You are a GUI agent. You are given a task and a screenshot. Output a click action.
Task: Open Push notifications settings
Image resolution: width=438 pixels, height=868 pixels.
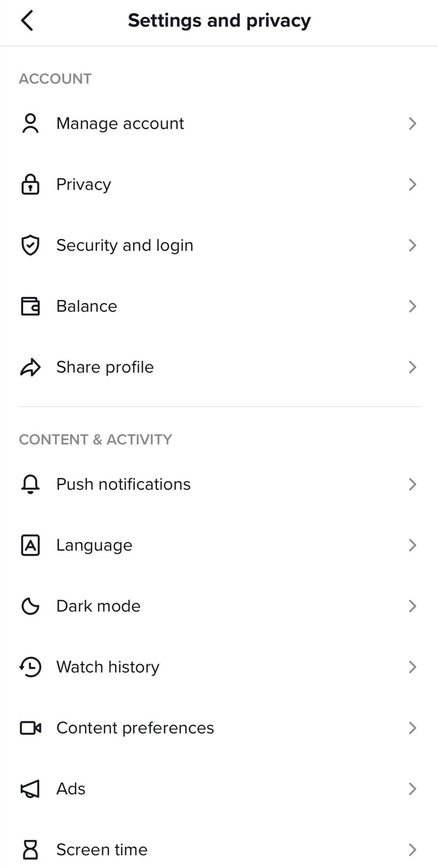point(219,484)
